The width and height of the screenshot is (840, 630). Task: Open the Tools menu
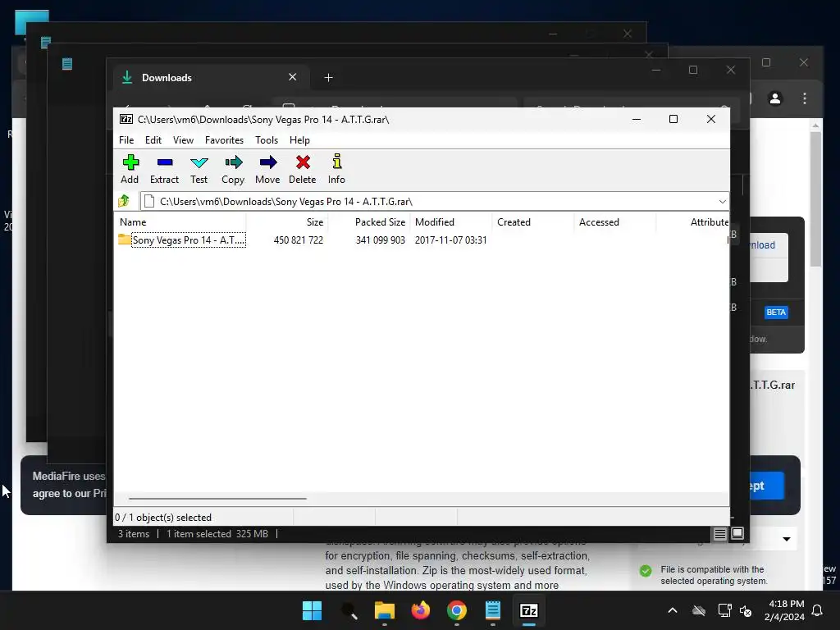[267, 139]
